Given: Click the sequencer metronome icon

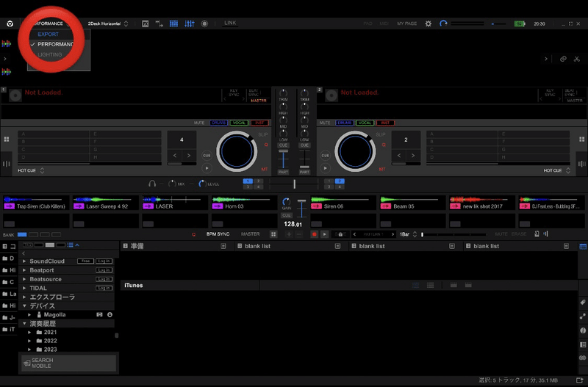Looking at the screenshot, I should [537, 234].
